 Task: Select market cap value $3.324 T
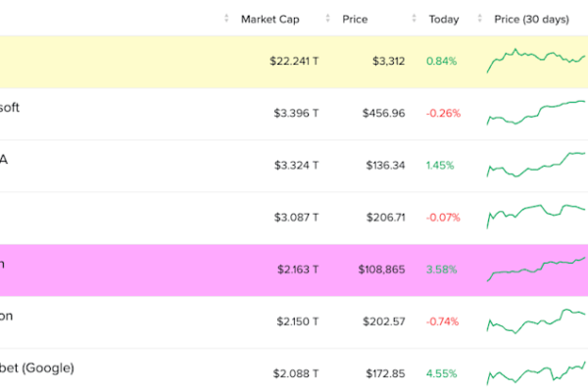(x=296, y=165)
